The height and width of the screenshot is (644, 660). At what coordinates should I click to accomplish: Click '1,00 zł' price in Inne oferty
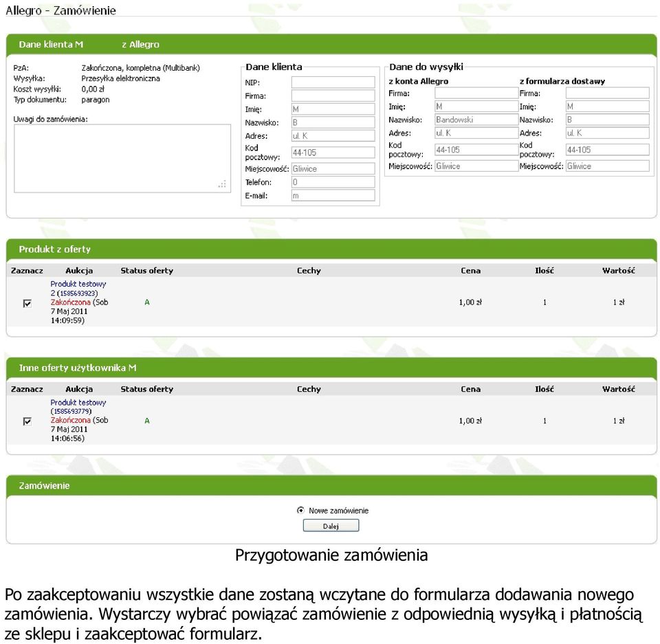tap(470, 421)
